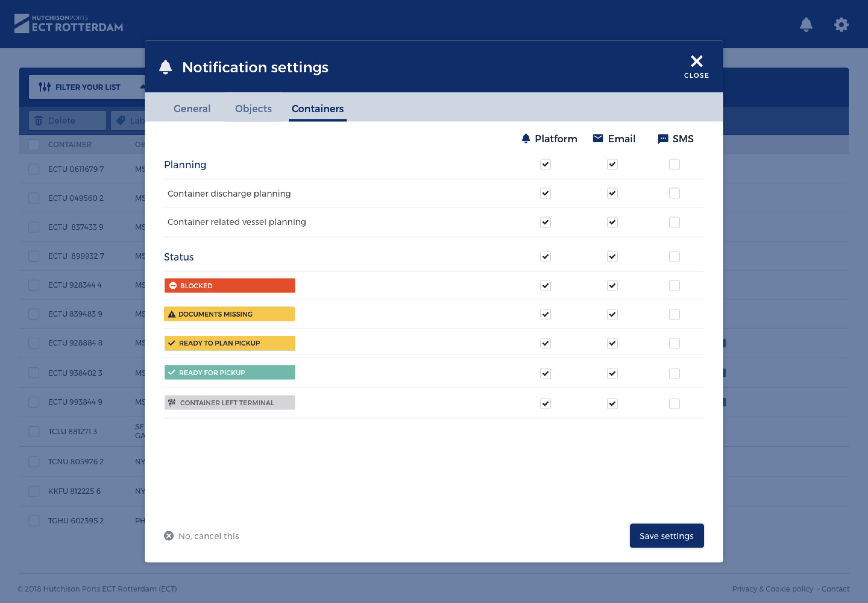The height and width of the screenshot is (603, 868).
Task: Open settings gear icon in header
Action: [x=841, y=25]
